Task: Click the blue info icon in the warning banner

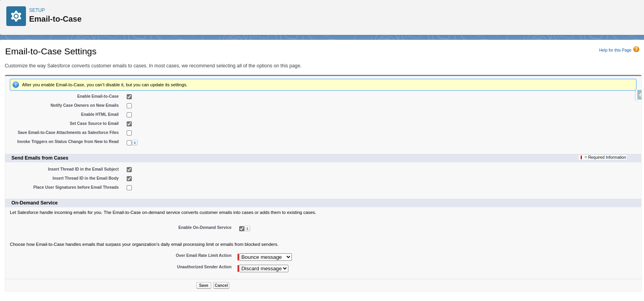Action: click(16, 85)
